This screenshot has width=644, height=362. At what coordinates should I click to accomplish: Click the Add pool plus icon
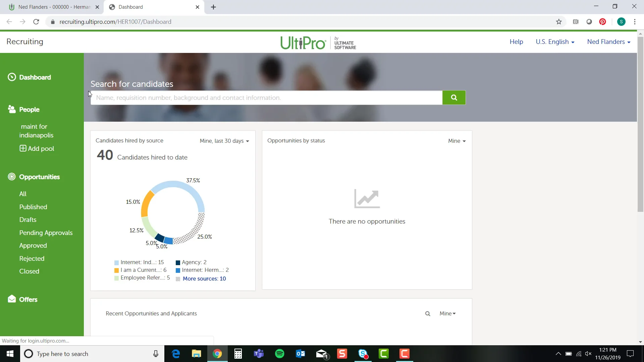23,148
